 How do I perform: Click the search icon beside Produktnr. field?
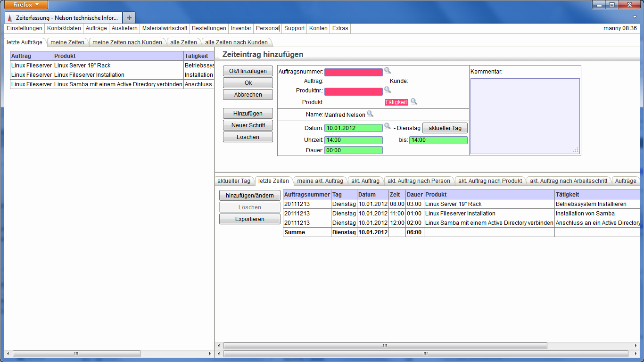(x=388, y=90)
